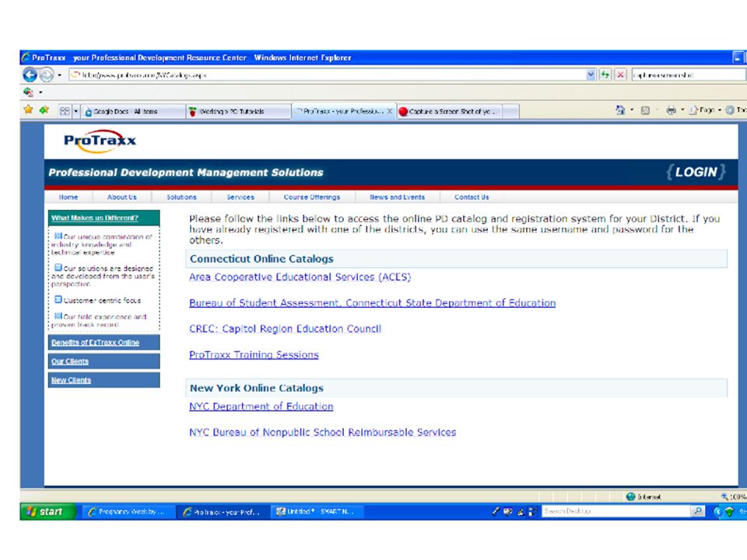Image resolution: width=747 pixels, height=560 pixels.
Task: Click the toolbar icon below Back button
Action: click(28, 92)
